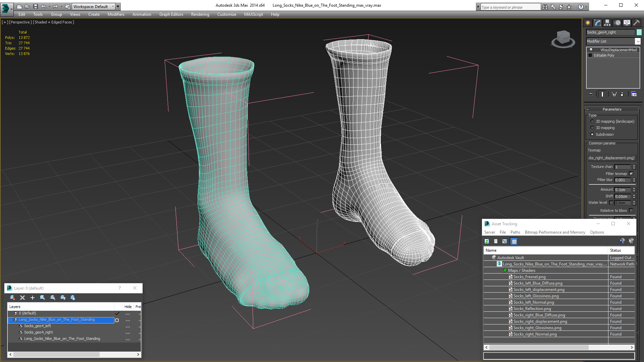This screenshot has width=644, height=362.
Task: Open the Modifier List dropdown
Action: click(x=638, y=41)
